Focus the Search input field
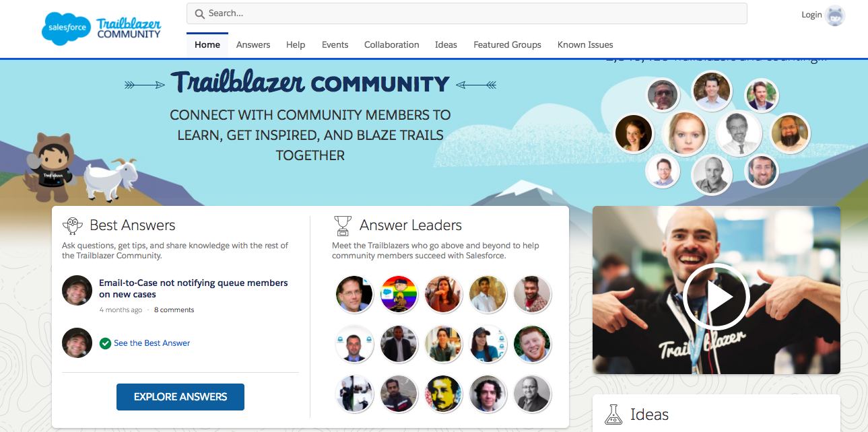 (467, 13)
